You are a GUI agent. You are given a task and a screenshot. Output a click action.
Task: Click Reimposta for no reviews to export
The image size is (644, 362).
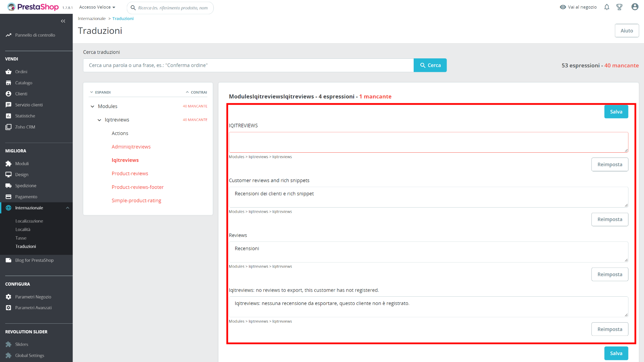pos(610,329)
